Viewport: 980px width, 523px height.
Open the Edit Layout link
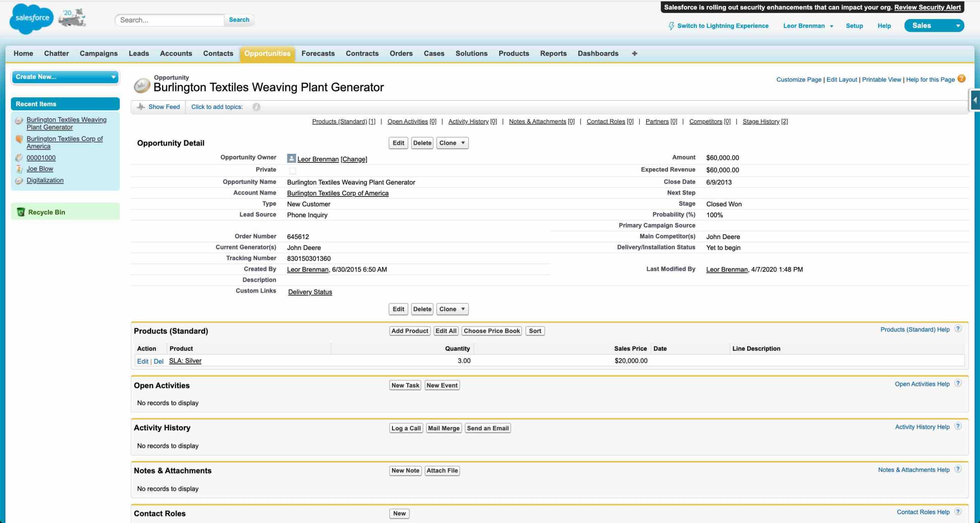click(841, 80)
